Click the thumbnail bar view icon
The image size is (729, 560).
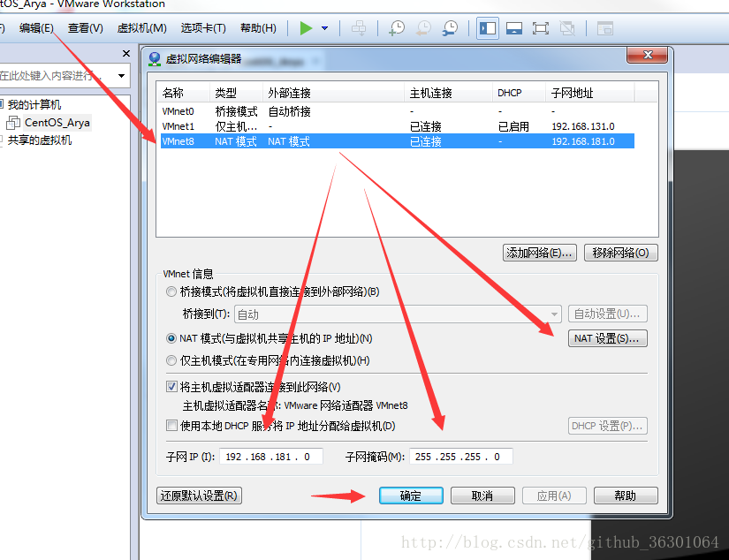pyautogui.click(x=514, y=28)
